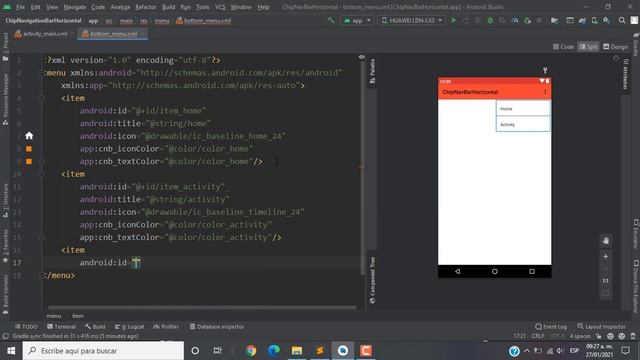Start debugging with the green bug icon
Viewport: 640px width, 360px height.
tap(490, 20)
